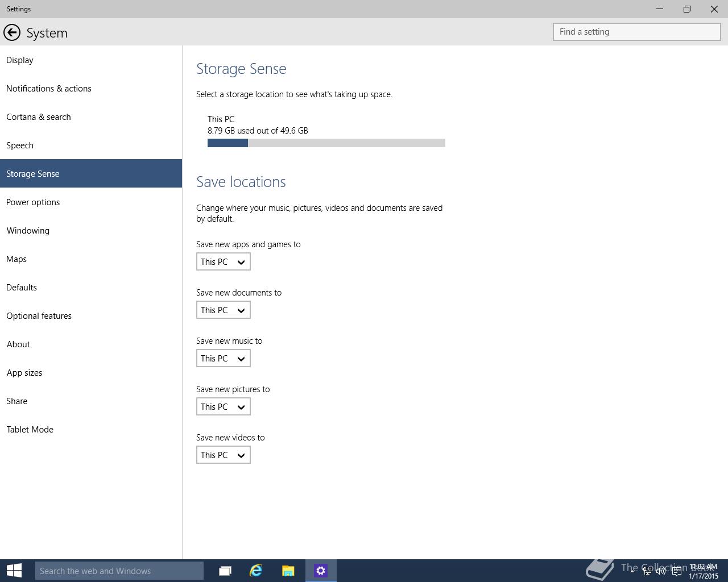Click the Storage Sense page heading
The image size is (728, 582).
[x=241, y=69]
